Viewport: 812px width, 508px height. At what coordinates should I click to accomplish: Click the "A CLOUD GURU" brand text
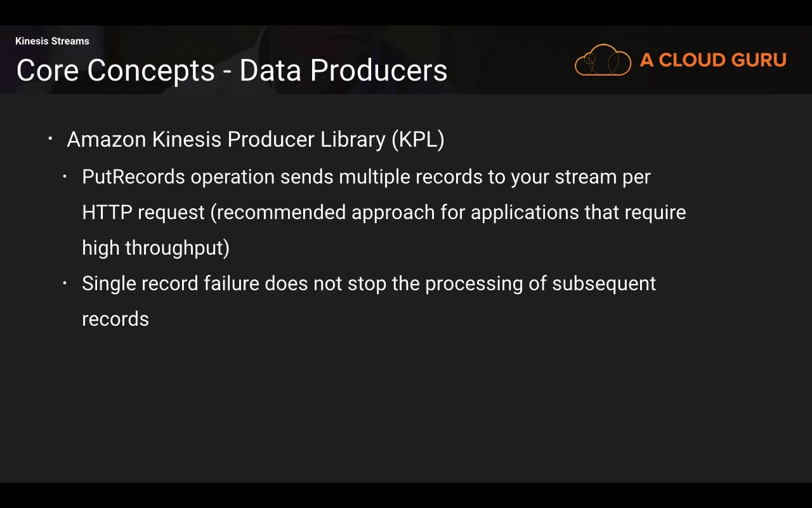[x=712, y=60]
